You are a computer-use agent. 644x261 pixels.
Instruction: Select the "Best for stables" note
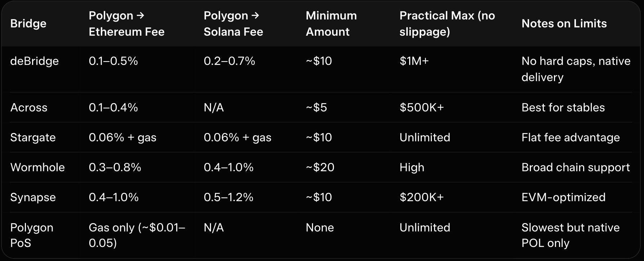point(563,107)
